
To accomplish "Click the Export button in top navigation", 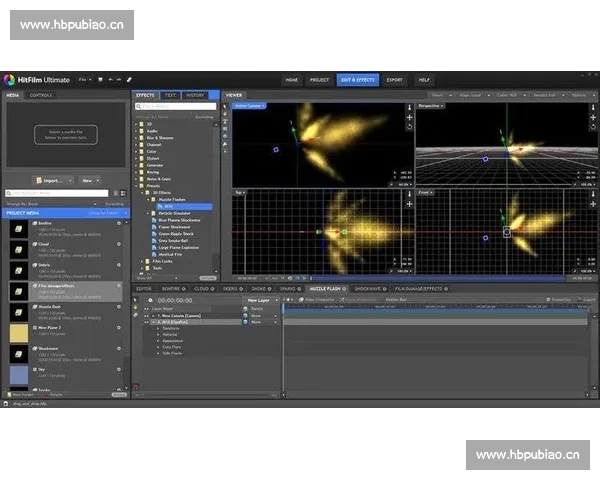I will (395, 79).
